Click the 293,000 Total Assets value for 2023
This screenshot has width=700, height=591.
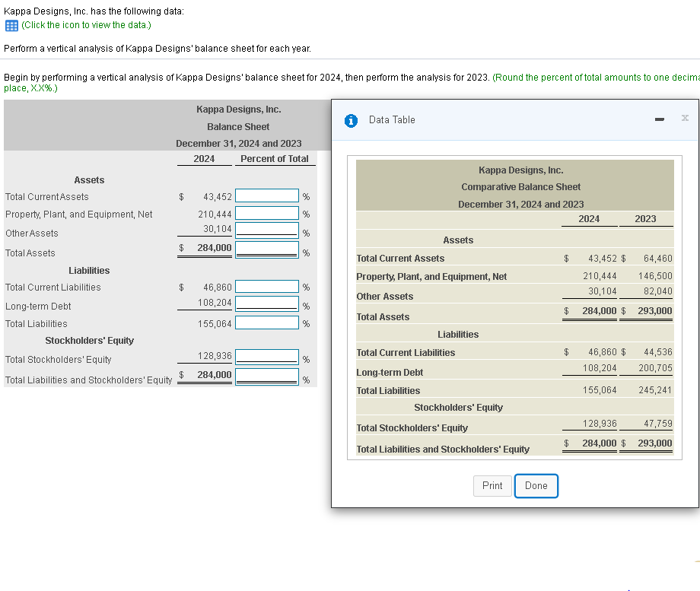tap(654, 310)
